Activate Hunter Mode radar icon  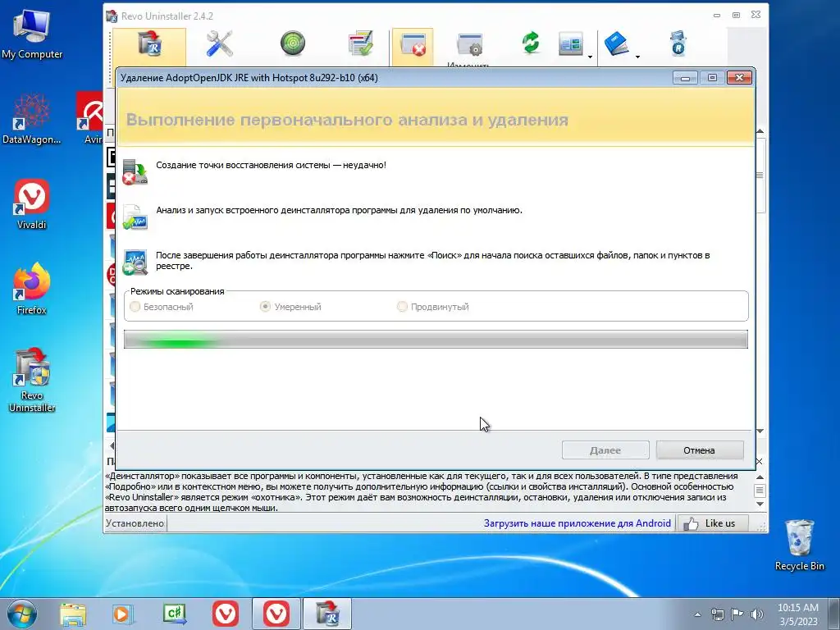click(293, 43)
